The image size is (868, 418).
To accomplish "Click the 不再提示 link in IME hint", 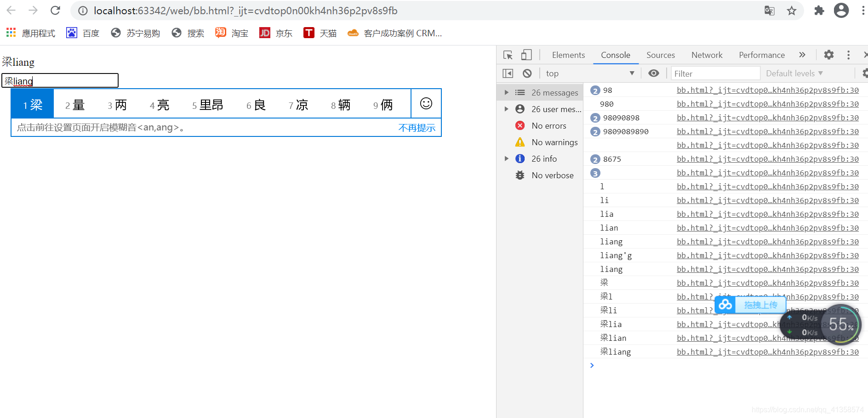I will 417,128.
